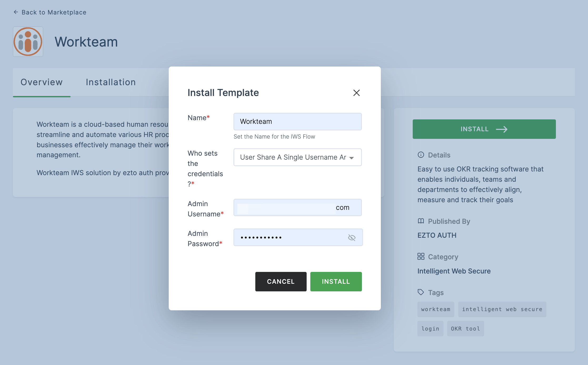Select the OKR tool tag
The width and height of the screenshot is (588, 365).
465,329
